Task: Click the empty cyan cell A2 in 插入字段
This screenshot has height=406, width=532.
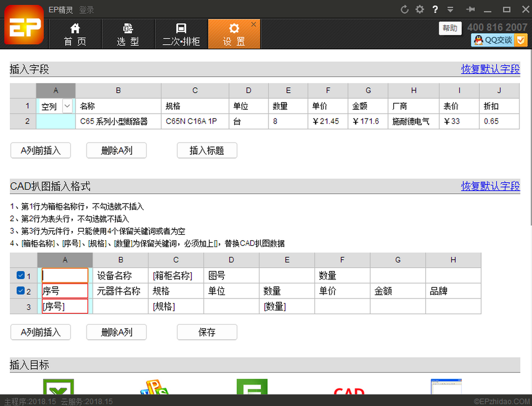Action: tap(56, 121)
